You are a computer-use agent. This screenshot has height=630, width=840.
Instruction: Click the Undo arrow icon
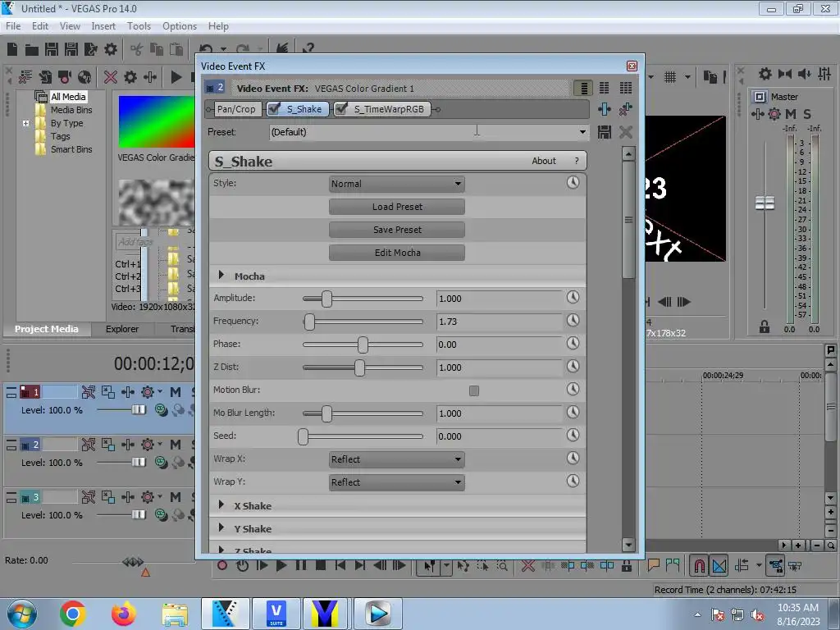(x=206, y=50)
